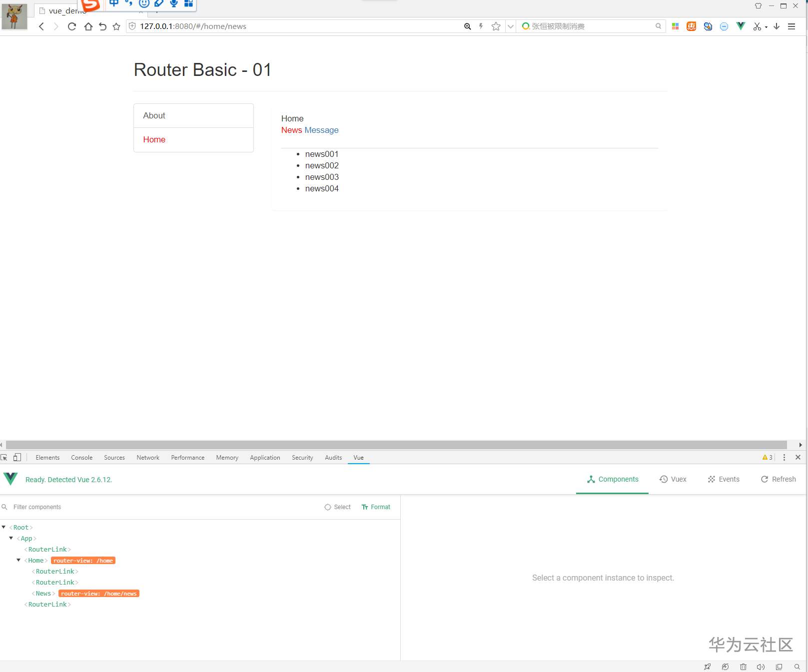Select the Vue tab in DevTools
The height and width of the screenshot is (672, 808).
[359, 457]
